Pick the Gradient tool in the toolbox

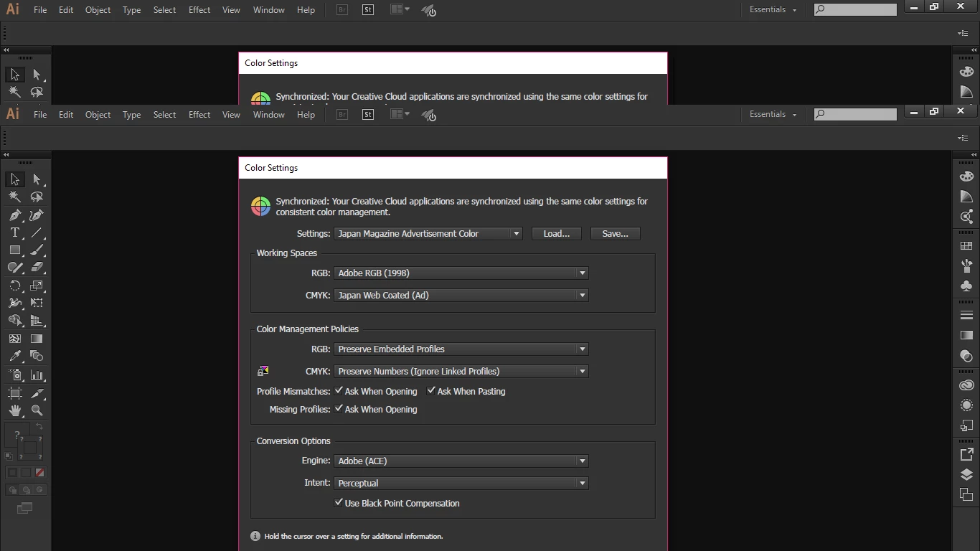click(x=37, y=339)
